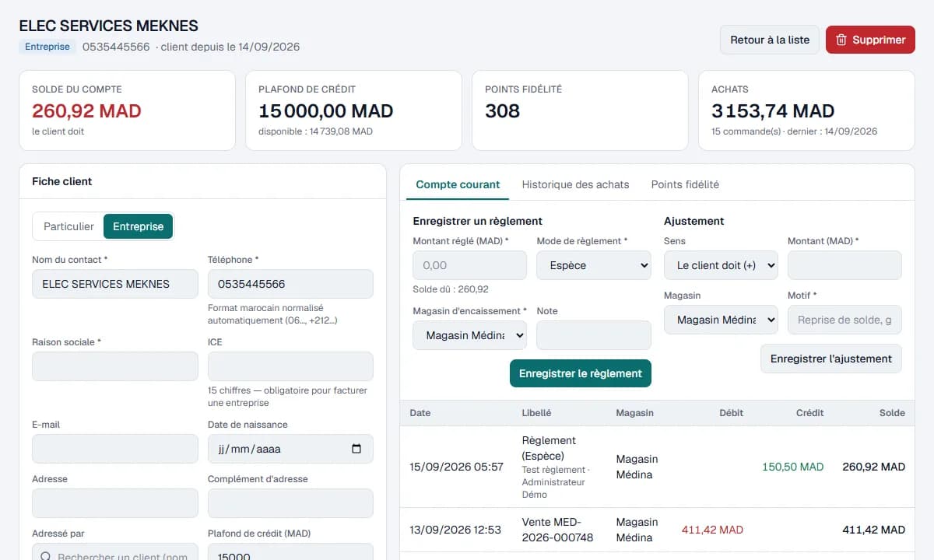
Task: Click the 13/09/2026 12:53 date cell
Action: pyautogui.click(x=455, y=530)
